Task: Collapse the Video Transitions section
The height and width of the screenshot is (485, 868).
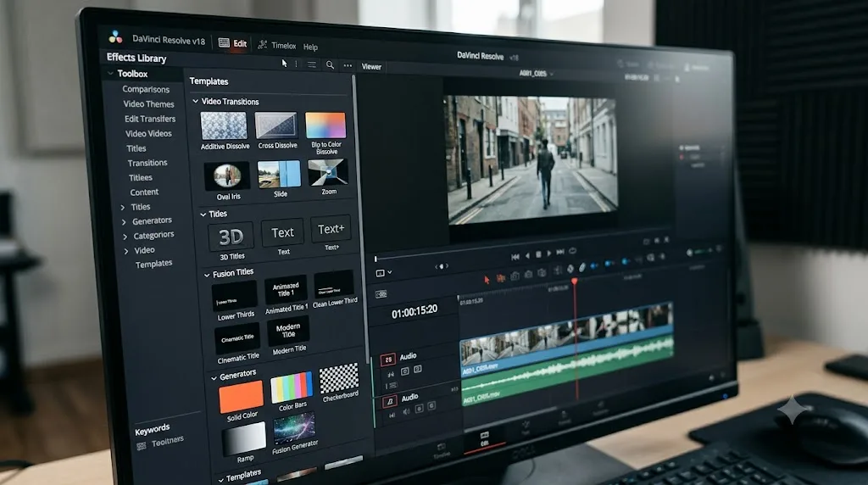Action: pyautogui.click(x=196, y=101)
